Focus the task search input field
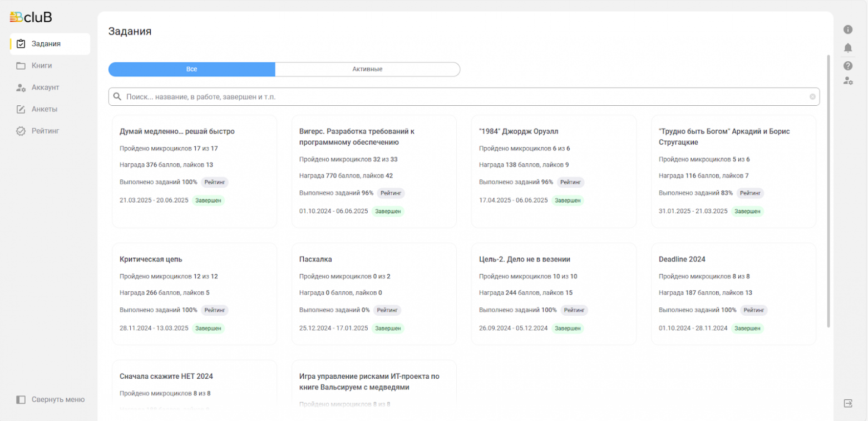868x421 pixels. tap(462, 97)
